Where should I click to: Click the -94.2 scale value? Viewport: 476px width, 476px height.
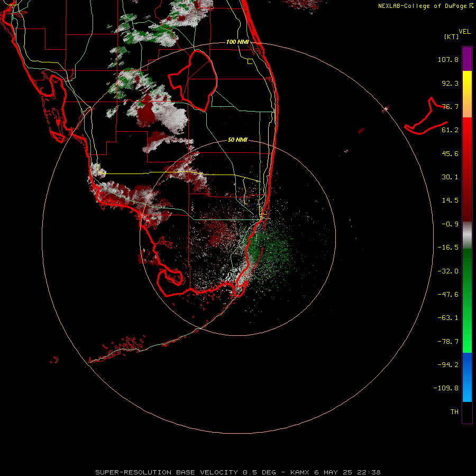(448, 364)
